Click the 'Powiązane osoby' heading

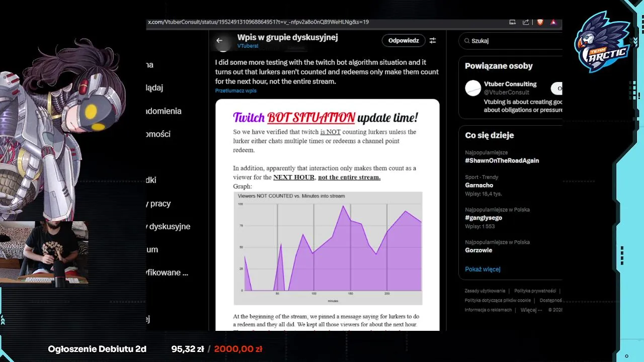(x=499, y=66)
